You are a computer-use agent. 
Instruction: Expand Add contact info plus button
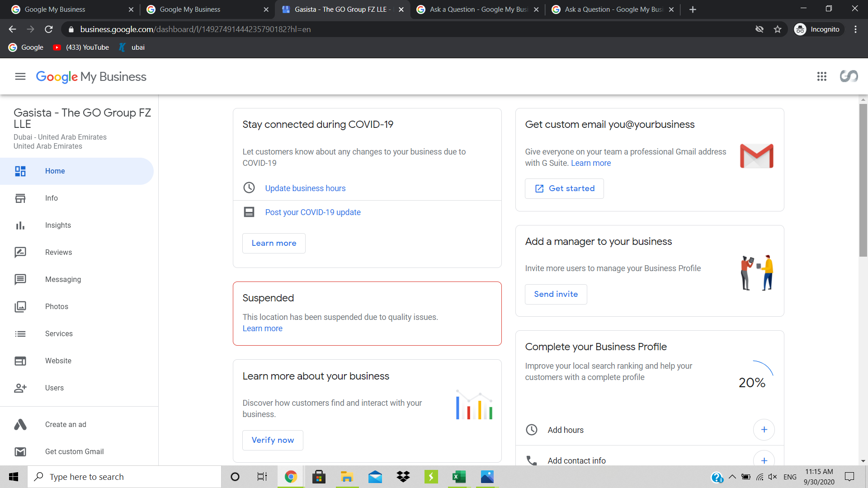coord(764,460)
